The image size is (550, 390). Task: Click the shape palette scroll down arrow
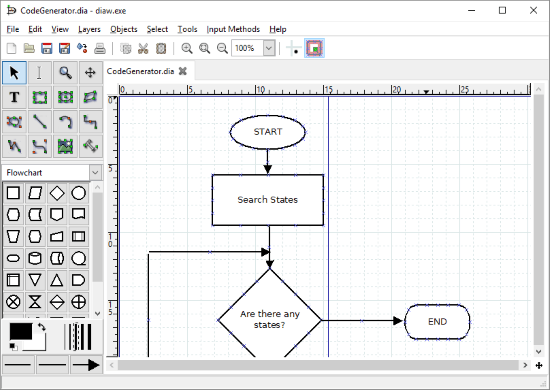point(98,314)
